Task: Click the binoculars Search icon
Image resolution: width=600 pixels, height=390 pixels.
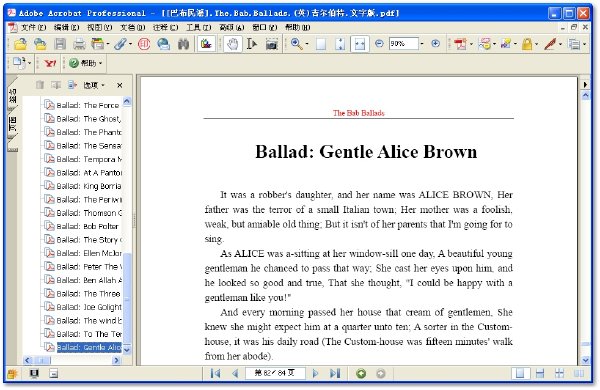Action: coord(184,44)
